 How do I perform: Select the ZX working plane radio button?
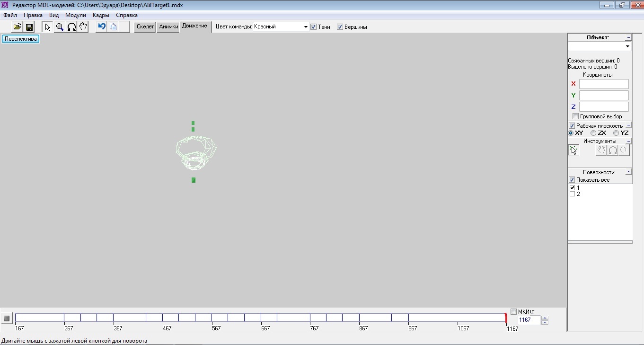[x=593, y=133]
